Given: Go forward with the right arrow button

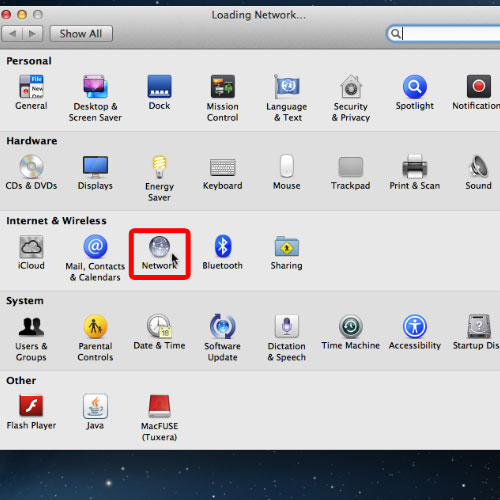Looking at the screenshot, I should 32,34.
